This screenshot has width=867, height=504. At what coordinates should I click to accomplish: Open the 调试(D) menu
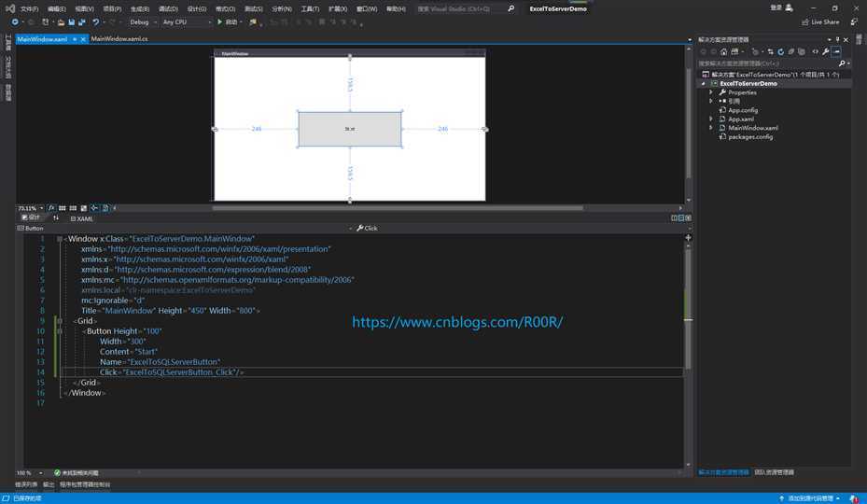[168, 8]
